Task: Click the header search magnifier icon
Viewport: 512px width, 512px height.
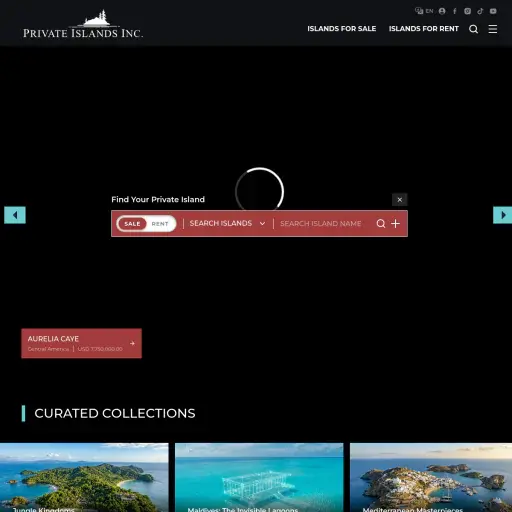Action: pyautogui.click(x=473, y=29)
